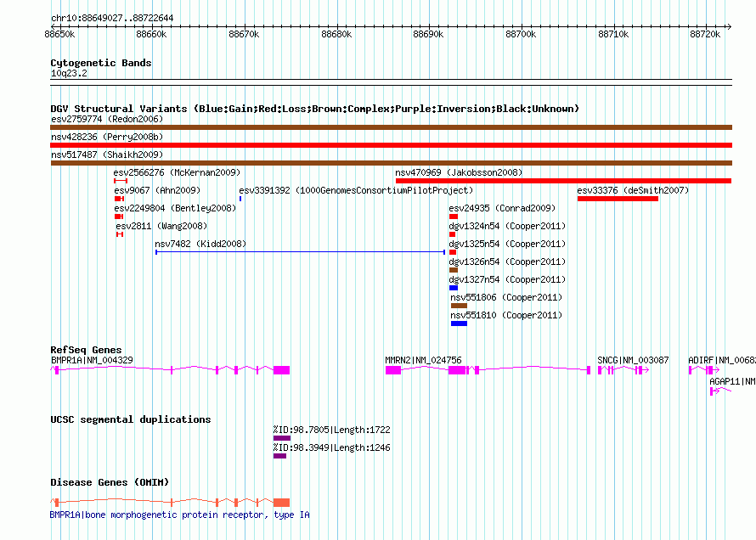Click the 88690k ruler tick label
This screenshot has height=540, width=756.
(428, 34)
